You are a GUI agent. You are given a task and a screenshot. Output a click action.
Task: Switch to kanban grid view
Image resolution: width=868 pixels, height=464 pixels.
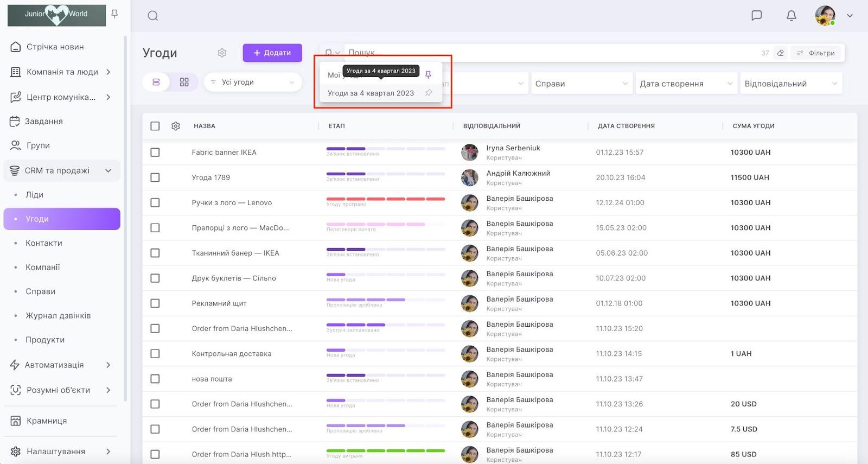(x=184, y=82)
